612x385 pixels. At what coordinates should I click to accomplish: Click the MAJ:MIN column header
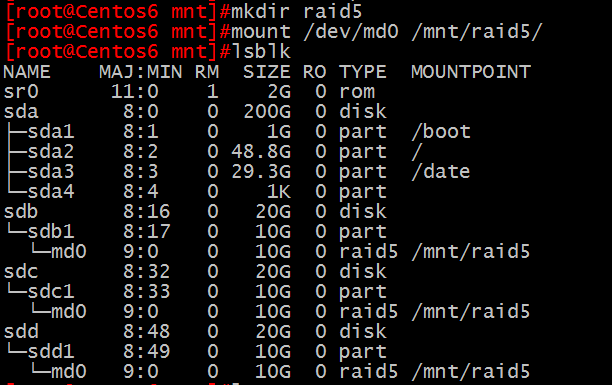(x=141, y=72)
